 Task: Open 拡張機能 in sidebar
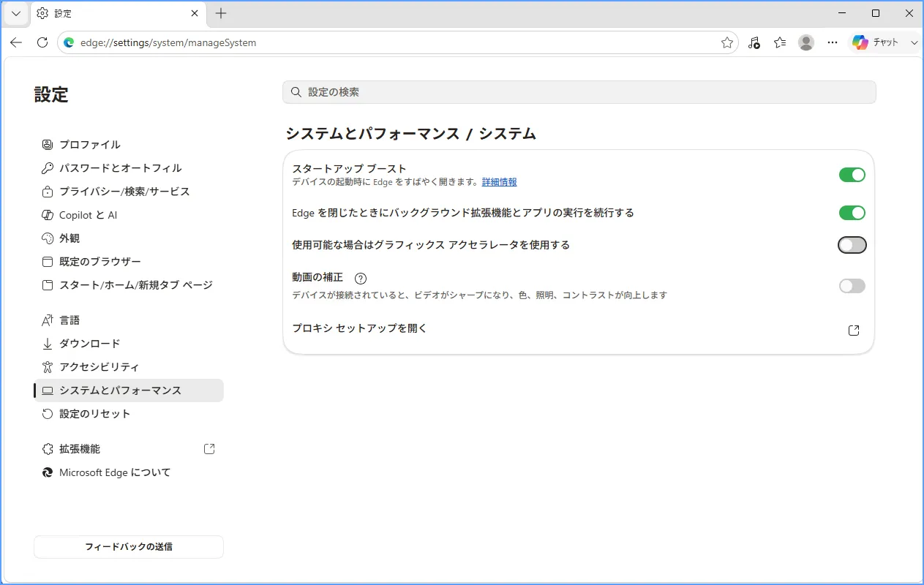129,449
